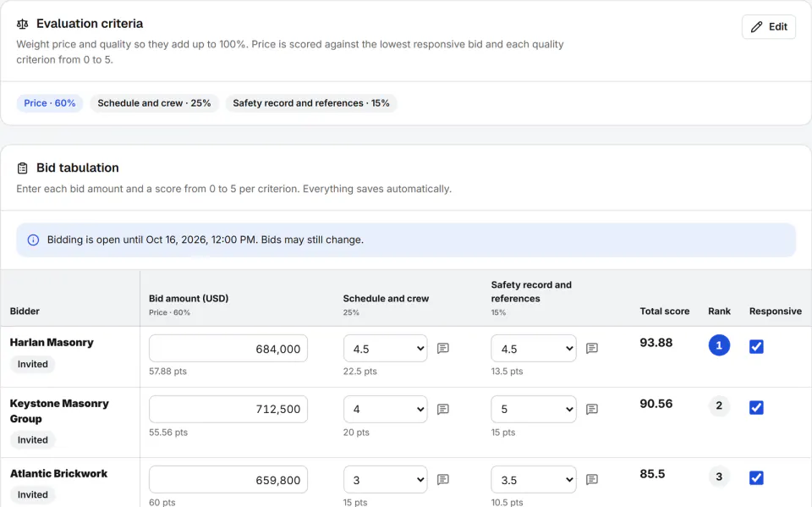Click the balance scale icon beside Evaluation criteria
812x507 pixels.
pyautogui.click(x=22, y=24)
